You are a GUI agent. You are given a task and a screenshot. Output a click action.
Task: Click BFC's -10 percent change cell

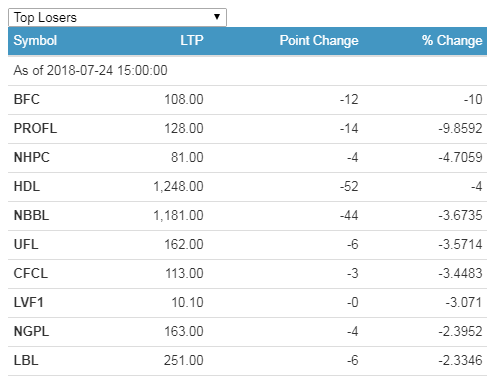(x=473, y=99)
